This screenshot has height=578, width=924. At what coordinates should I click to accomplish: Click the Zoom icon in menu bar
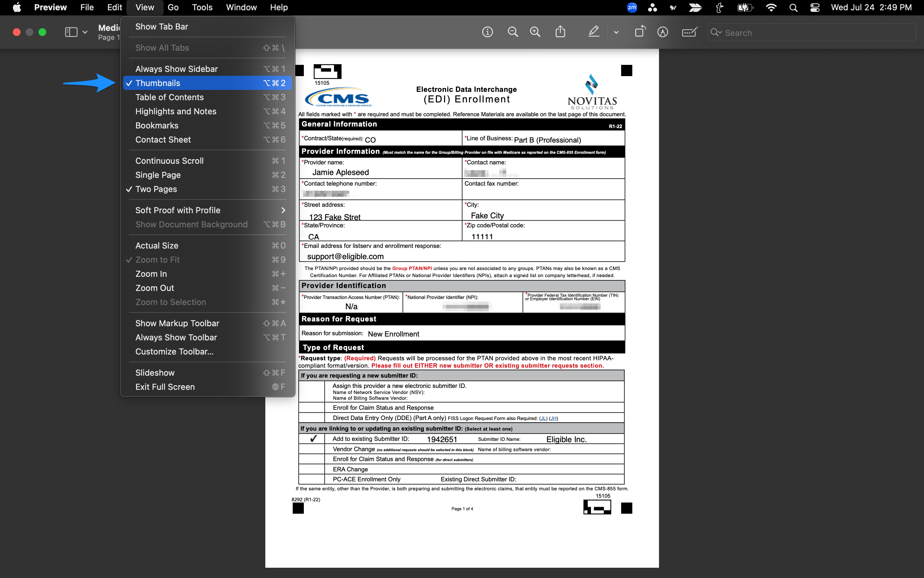632,7
